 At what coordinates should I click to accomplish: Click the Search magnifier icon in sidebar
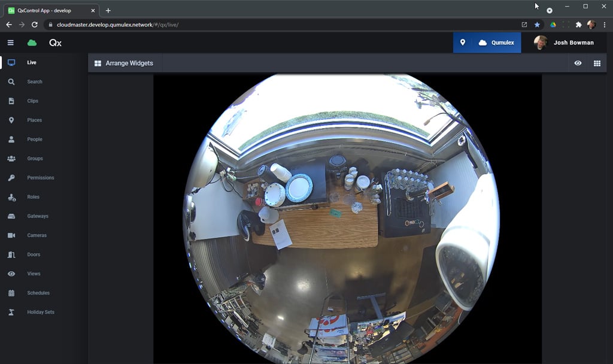tap(11, 82)
